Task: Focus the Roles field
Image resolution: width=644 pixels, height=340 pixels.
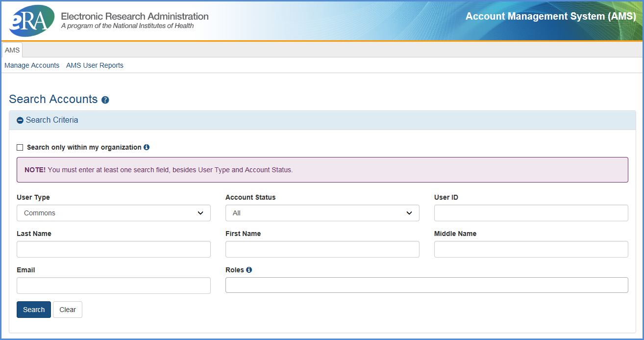Action: click(427, 285)
